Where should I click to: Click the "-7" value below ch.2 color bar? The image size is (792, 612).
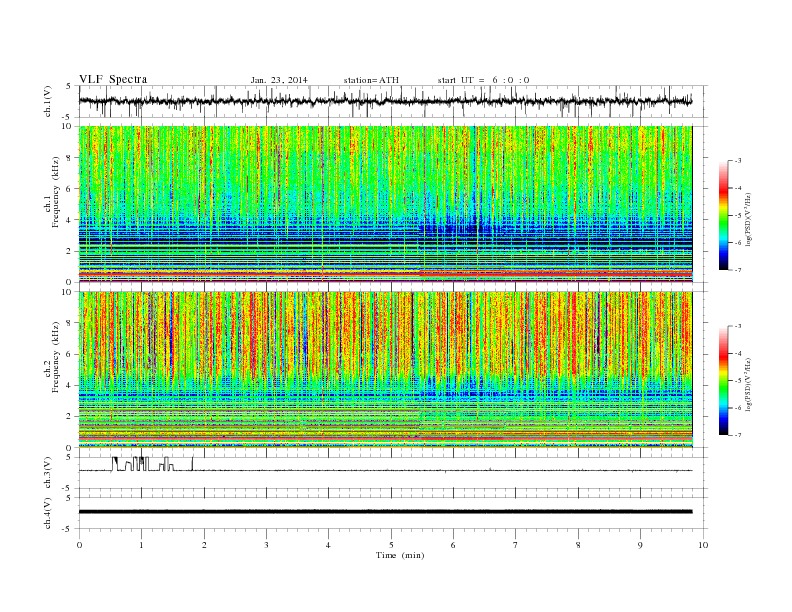point(738,435)
